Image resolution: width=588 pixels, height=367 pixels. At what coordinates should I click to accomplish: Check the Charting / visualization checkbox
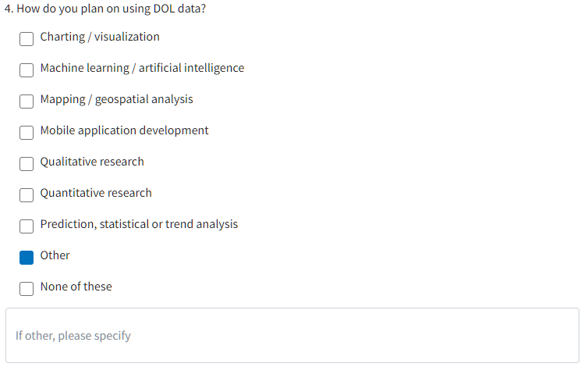click(27, 38)
